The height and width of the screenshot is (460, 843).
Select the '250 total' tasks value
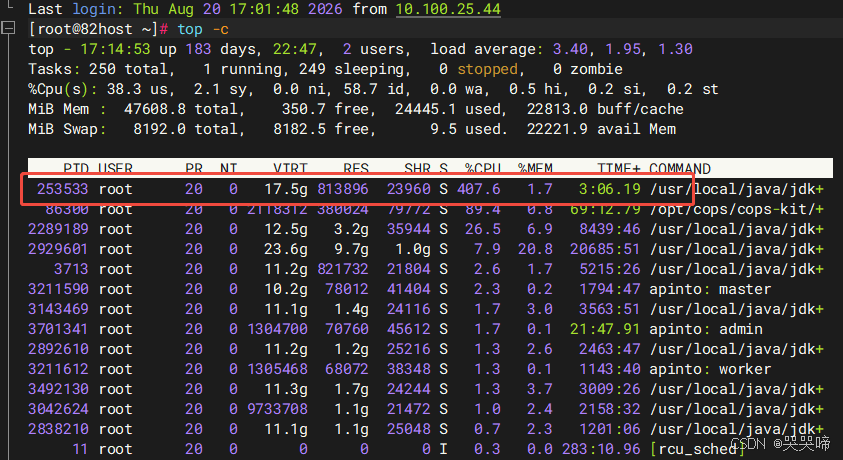pos(128,69)
